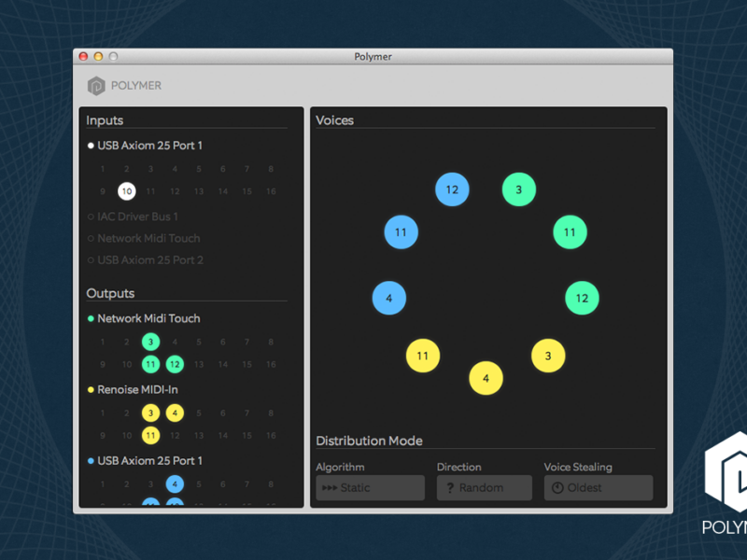Click the green voice circle 3
Image resolution: width=747 pixels, height=560 pixels.
pyautogui.click(x=519, y=189)
